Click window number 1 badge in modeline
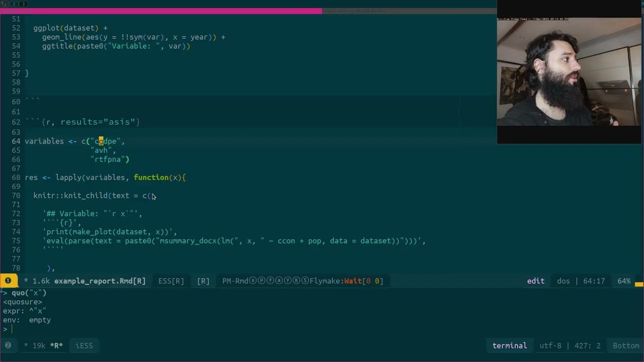This screenshot has height=362, width=644. click(x=8, y=281)
